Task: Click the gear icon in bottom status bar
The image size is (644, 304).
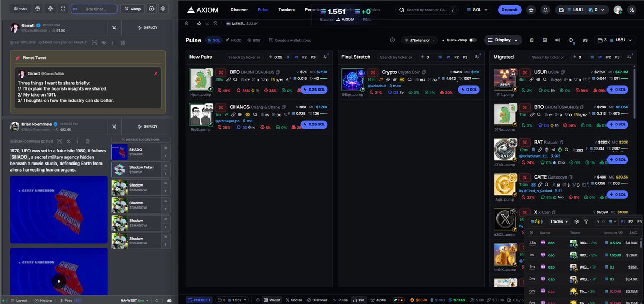Action: coord(258,300)
